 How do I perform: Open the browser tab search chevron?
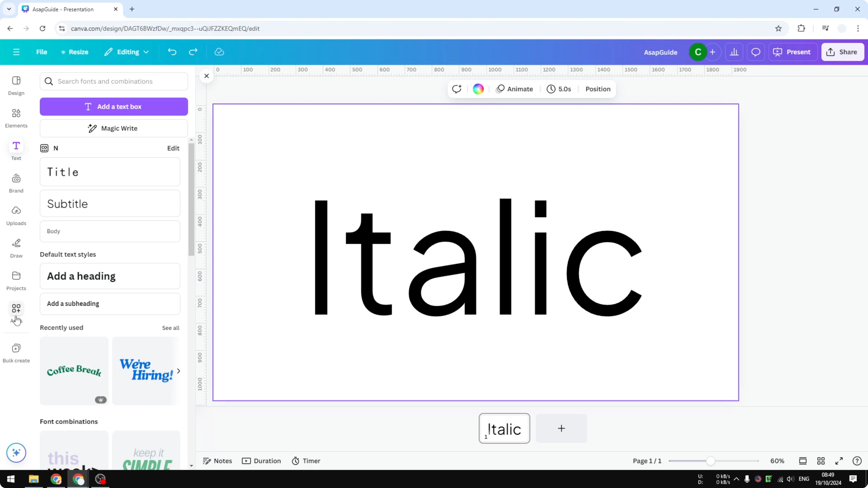click(x=9, y=9)
